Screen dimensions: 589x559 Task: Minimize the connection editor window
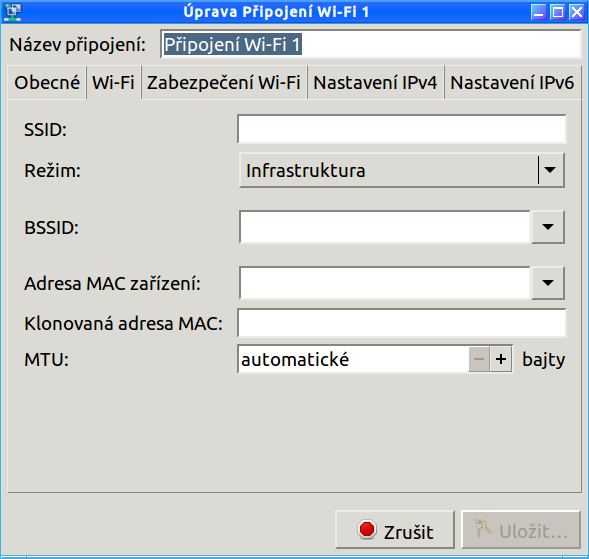click(x=539, y=12)
